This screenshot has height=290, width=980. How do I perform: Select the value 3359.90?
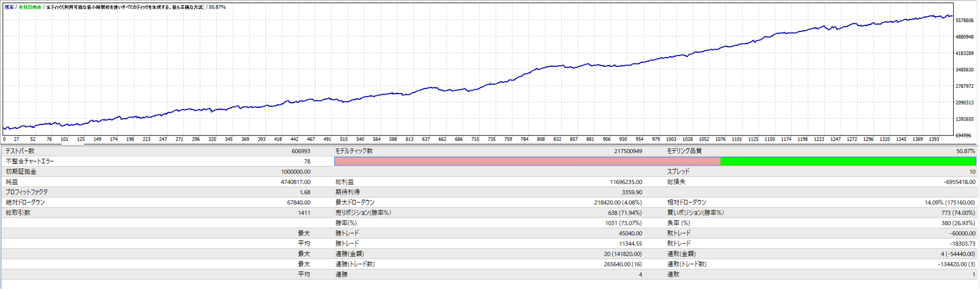coord(632,192)
